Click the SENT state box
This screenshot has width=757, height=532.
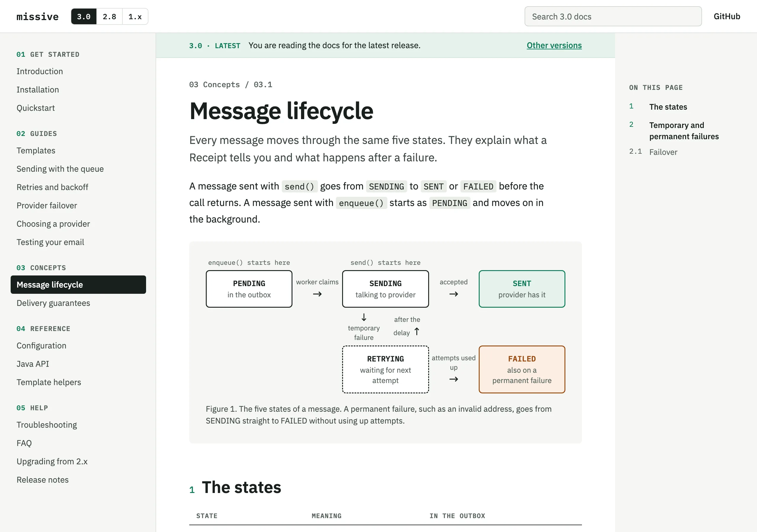pyautogui.click(x=522, y=289)
